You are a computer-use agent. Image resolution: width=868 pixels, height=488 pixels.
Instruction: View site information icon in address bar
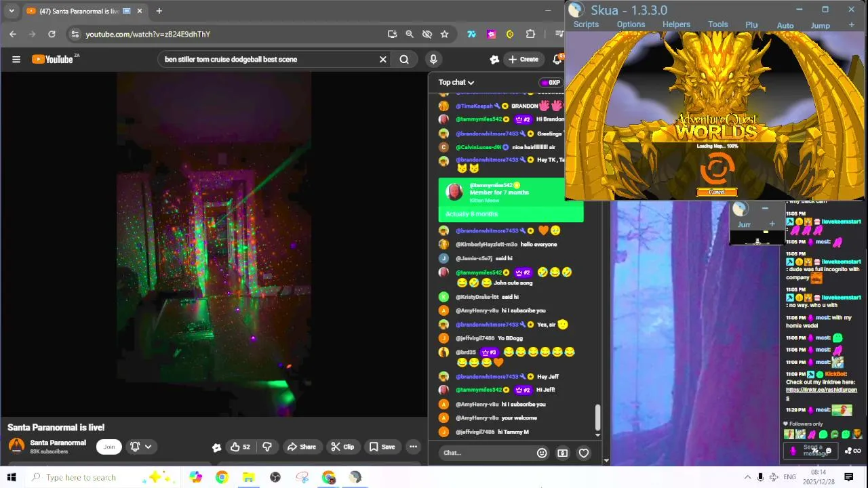pos(75,34)
